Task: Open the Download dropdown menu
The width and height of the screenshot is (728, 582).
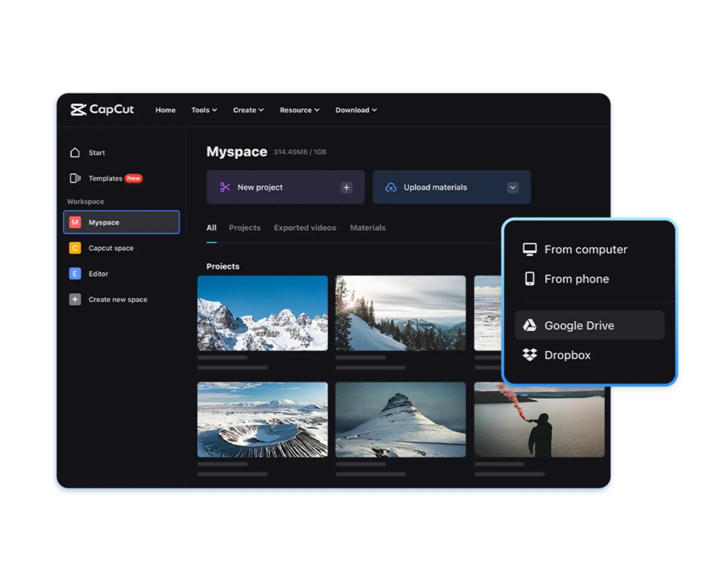Action: pyautogui.click(x=356, y=110)
